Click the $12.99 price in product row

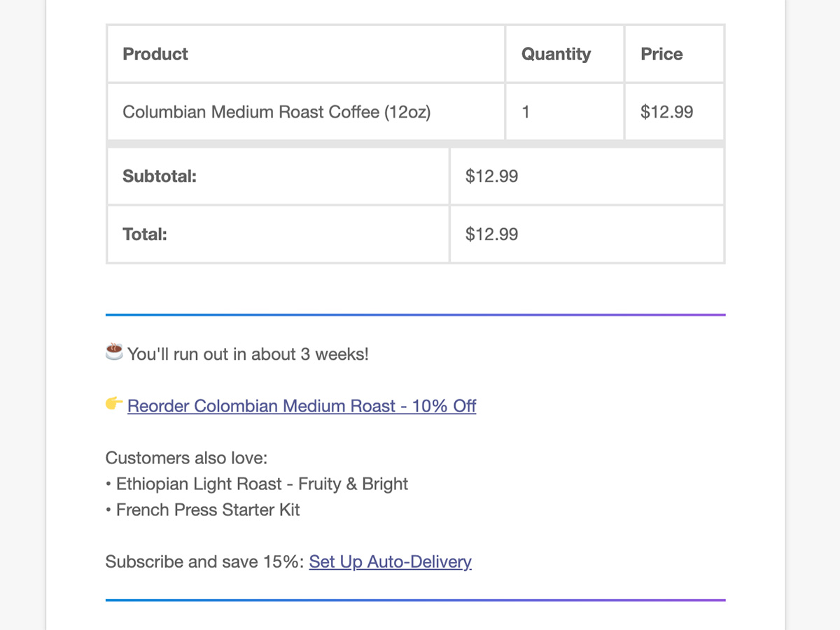click(666, 112)
